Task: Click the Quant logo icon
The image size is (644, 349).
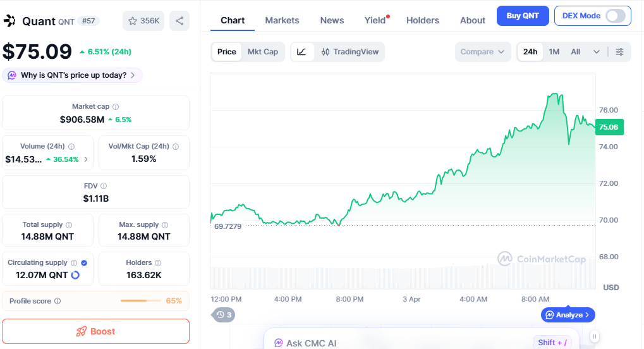Action: 9,21
